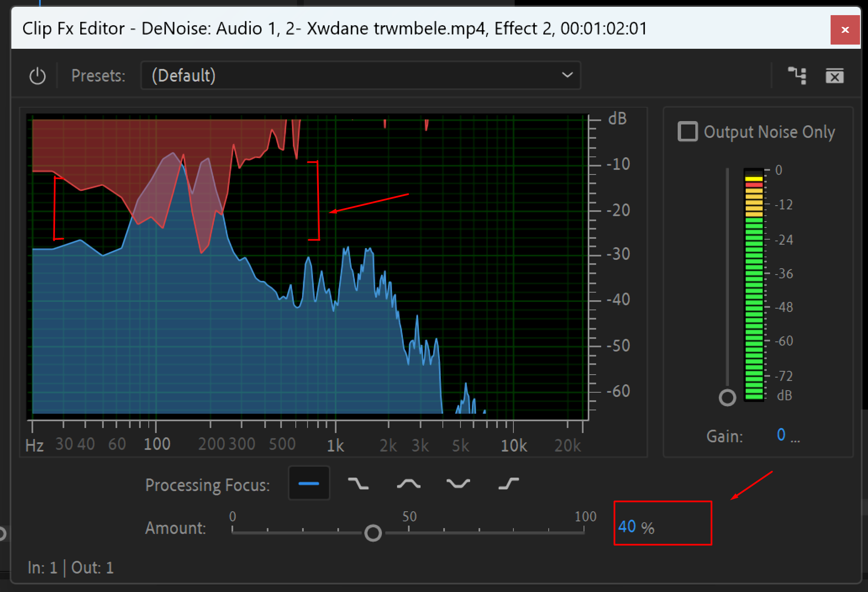Click the frequency spectrum graph at 1k
The width and height of the screenshot is (868, 592).
[x=335, y=269]
